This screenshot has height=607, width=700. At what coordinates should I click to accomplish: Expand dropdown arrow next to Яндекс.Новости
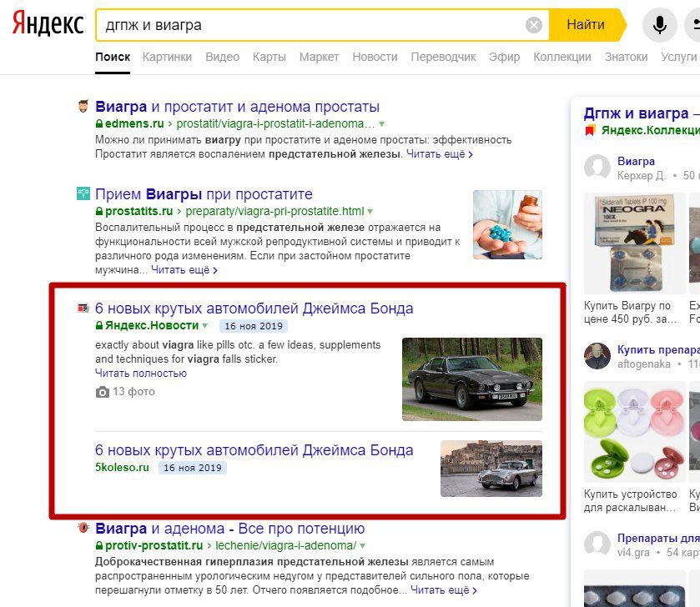205,325
